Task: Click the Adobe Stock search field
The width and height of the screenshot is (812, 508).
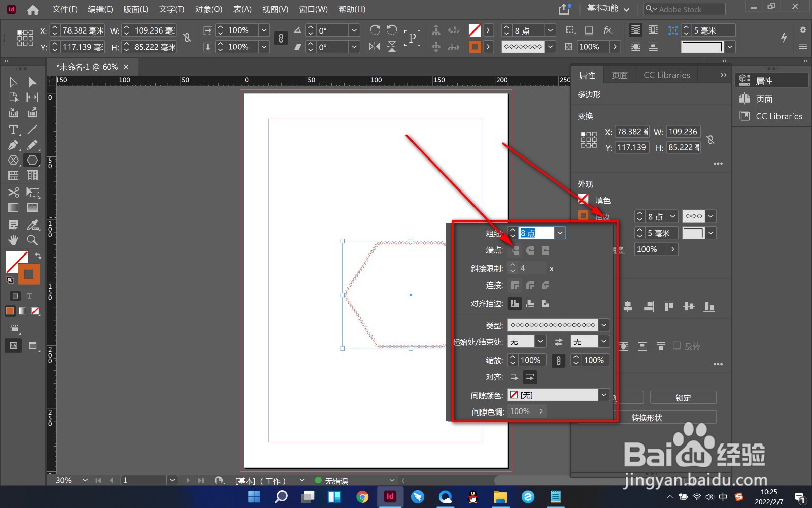Action: (685, 9)
